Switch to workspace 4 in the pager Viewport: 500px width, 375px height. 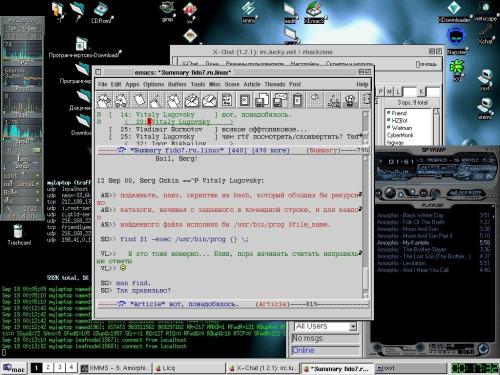[71, 367]
